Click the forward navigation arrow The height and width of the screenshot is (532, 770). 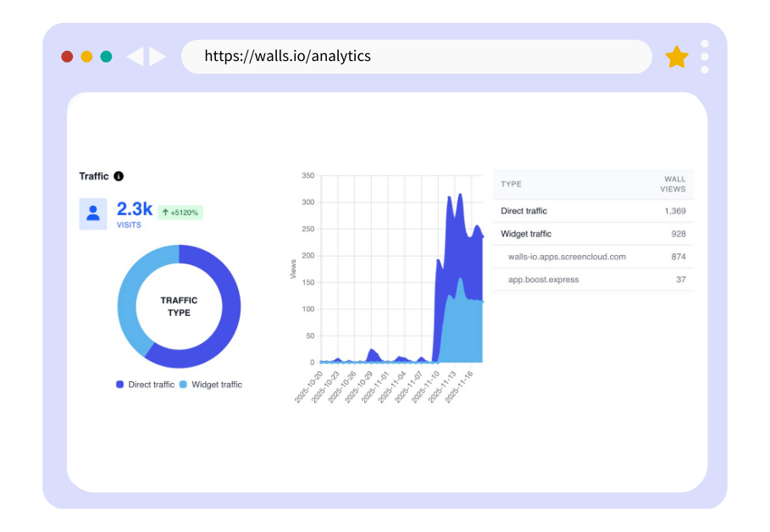(157, 56)
